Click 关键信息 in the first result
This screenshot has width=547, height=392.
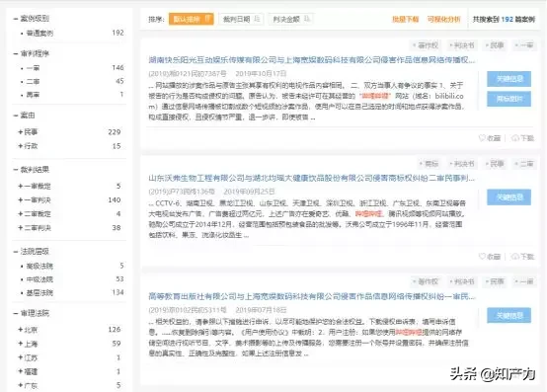click(508, 79)
